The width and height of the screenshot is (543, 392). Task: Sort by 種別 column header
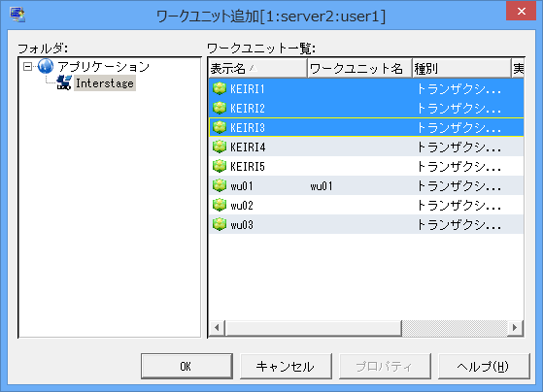(x=461, y=68)
